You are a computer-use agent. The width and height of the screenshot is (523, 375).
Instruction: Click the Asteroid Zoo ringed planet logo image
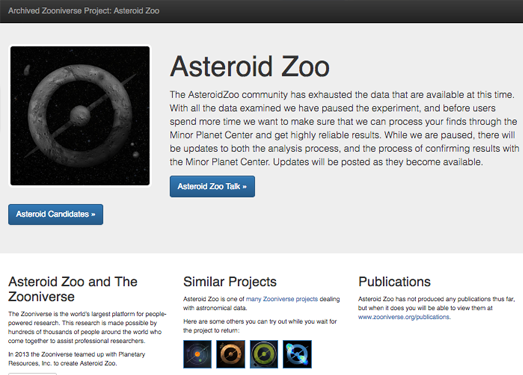[80, 116]
